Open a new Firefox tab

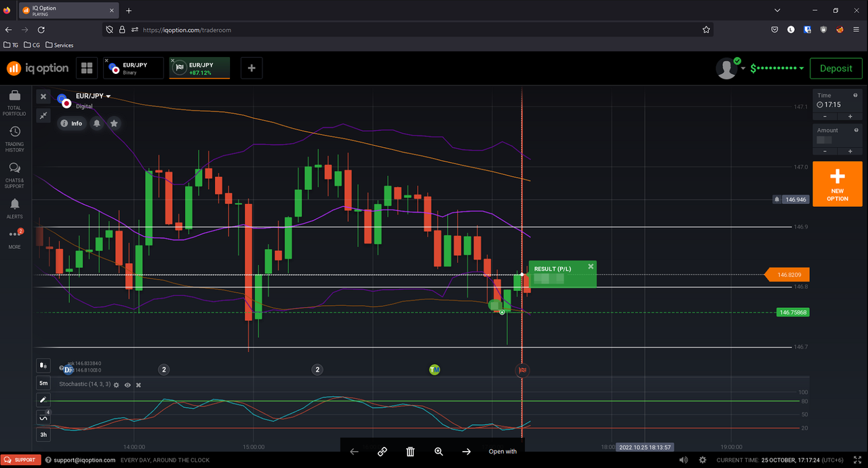click(129, 11)
